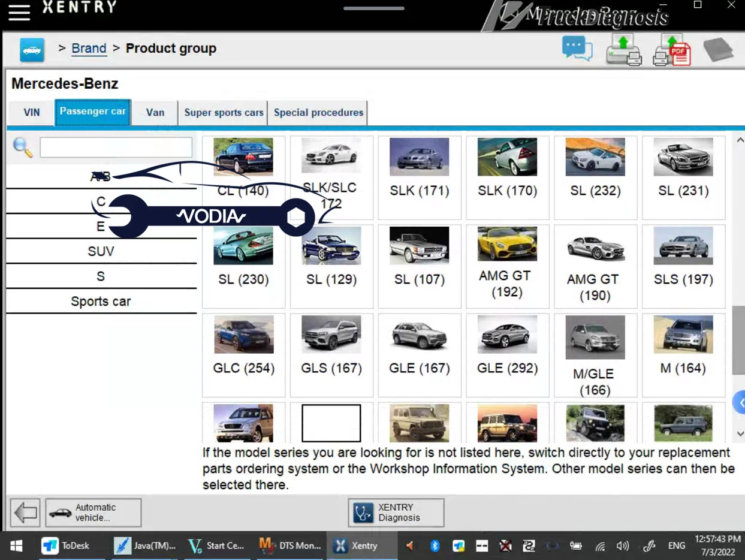Click the vertical scrollbar thumb
This screenshot has width=745, height=560.
[738, 341]
